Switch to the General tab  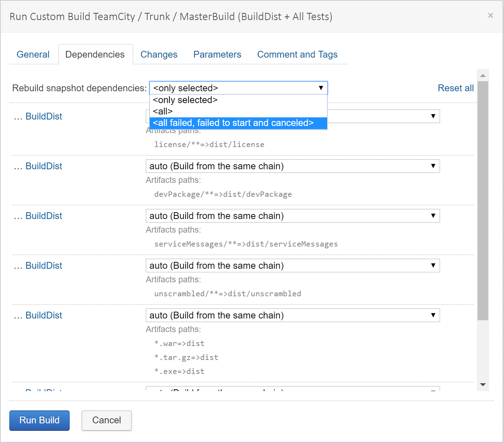[33, 54]
